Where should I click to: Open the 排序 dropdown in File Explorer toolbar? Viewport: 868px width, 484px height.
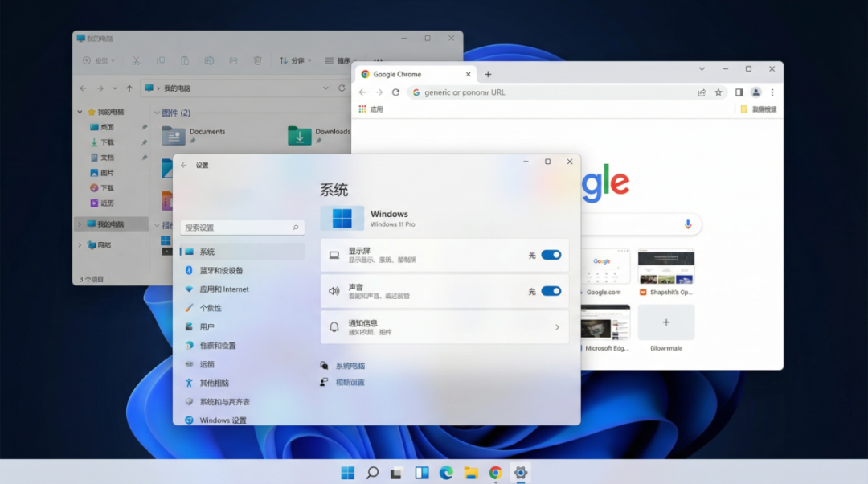pyautogui.click(x=338, y=60)
